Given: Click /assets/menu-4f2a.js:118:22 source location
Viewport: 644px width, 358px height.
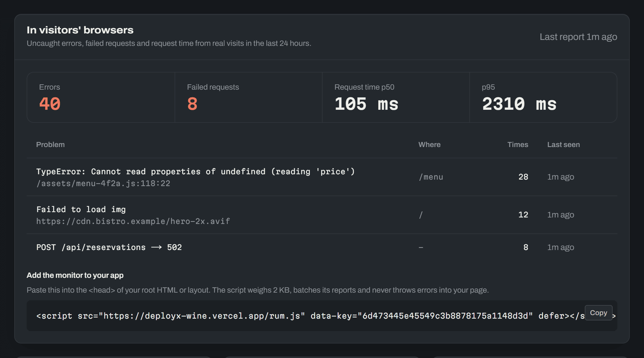Looking at the screenshot, I should (103, 183).
